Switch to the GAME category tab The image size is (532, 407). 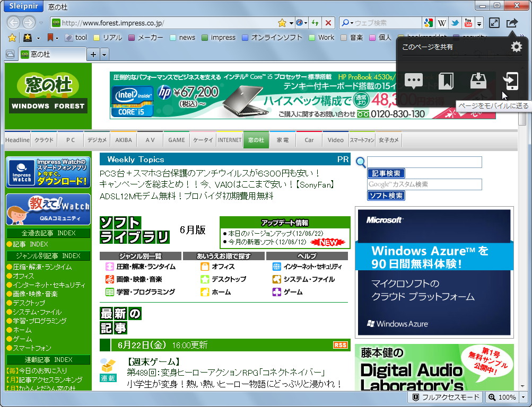click(176, 139)
